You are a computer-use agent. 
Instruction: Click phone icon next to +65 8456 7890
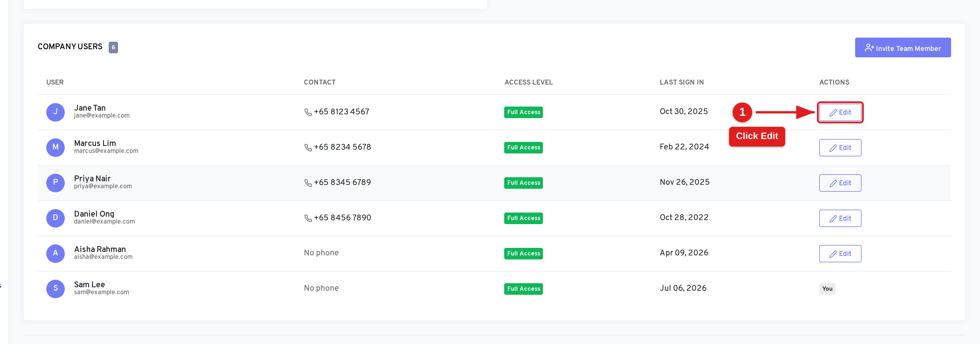(308, 218)
